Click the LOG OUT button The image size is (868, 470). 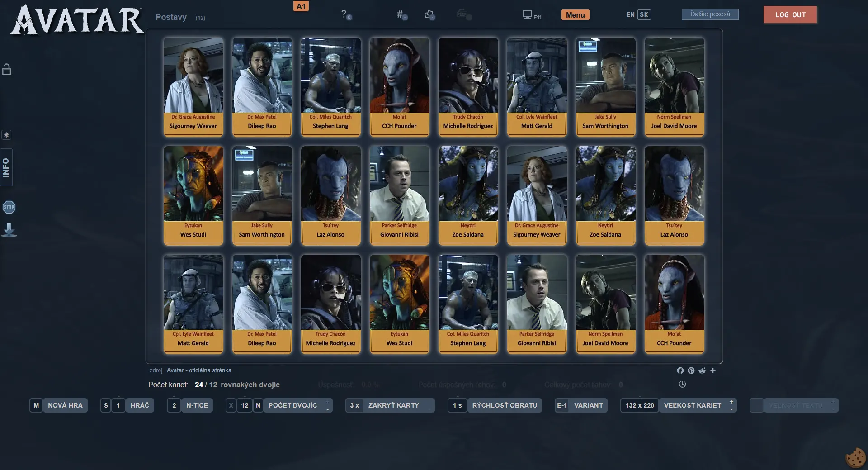click(790, 14)
